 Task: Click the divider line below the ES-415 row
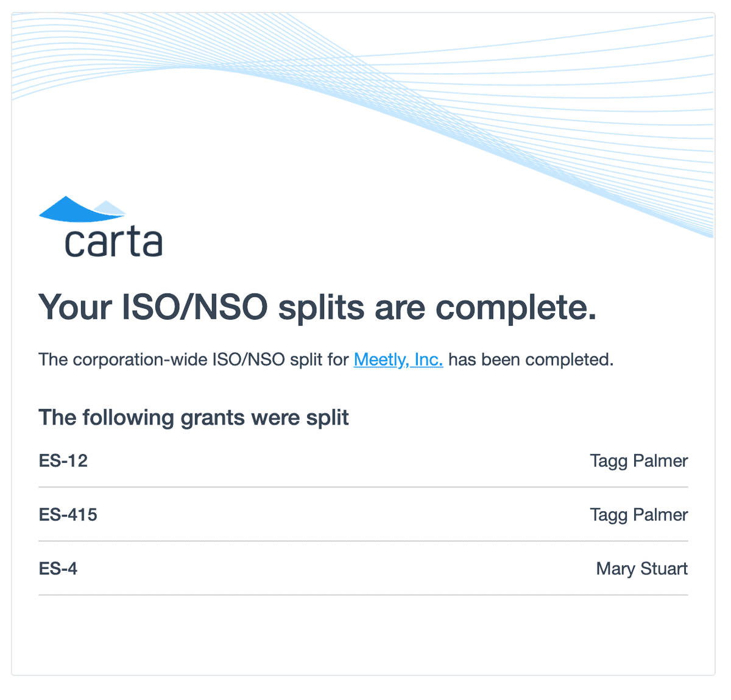[363, 541]
